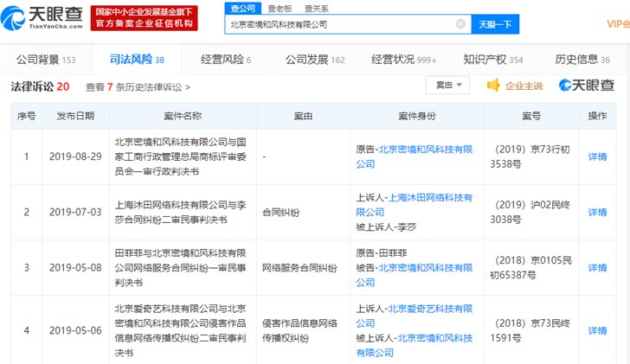630x364 pixels.
Task: Select case number (2018) 京73民终1591号
Action: pos(530,330)
